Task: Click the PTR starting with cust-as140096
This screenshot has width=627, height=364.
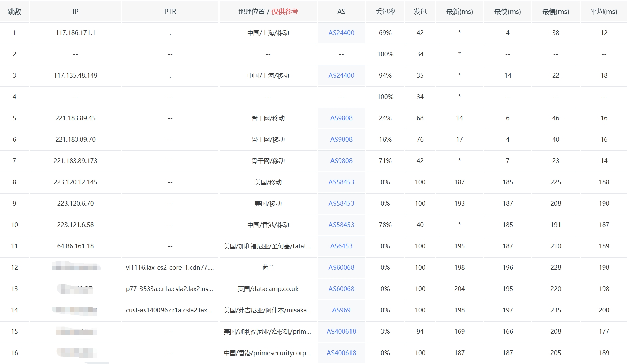Action: (169, 310)
